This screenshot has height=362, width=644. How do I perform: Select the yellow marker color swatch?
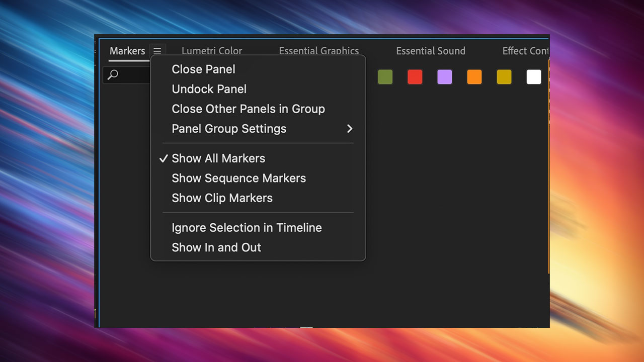[x=504, y=77]
